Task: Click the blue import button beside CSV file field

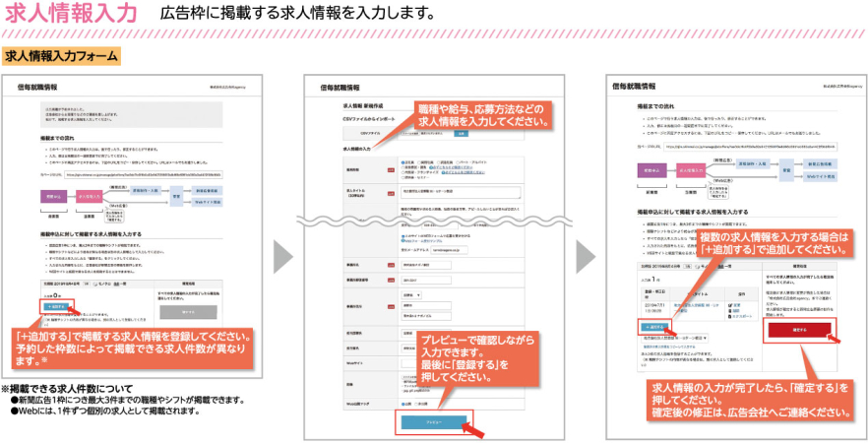Action: [x=460, y=134]
